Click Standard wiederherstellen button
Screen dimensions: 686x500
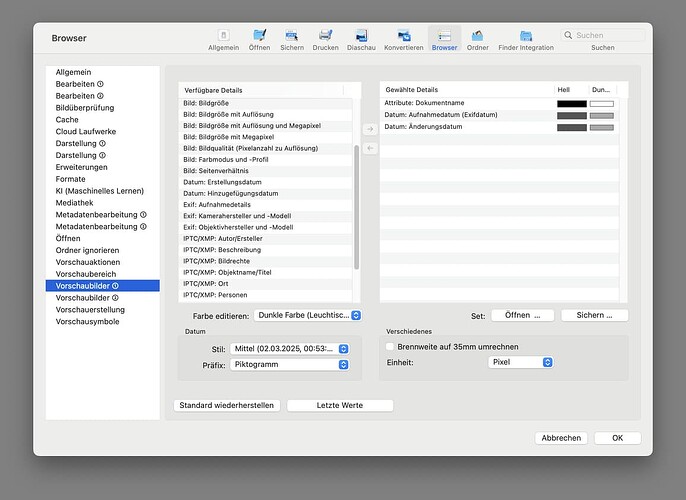tap(227, 406)
